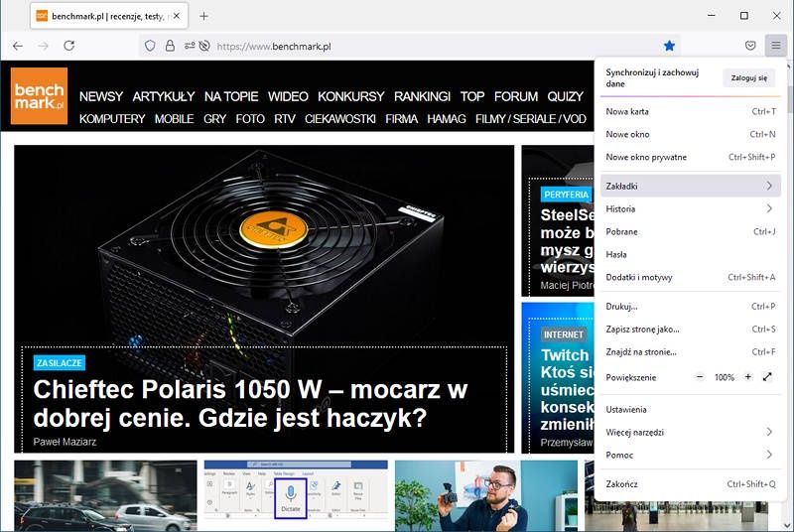Image resolution: width=794 pixels, height=532 pixels.
Task: Open the GRY category link
Action: [x=214, y=119]
